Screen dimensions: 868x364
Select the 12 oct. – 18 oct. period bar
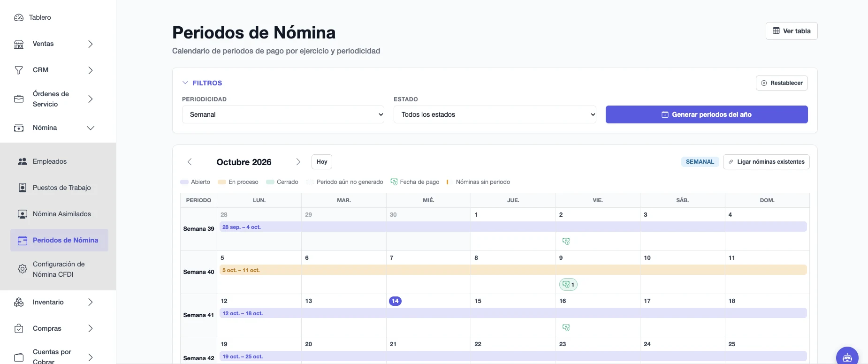coord(513,313)
